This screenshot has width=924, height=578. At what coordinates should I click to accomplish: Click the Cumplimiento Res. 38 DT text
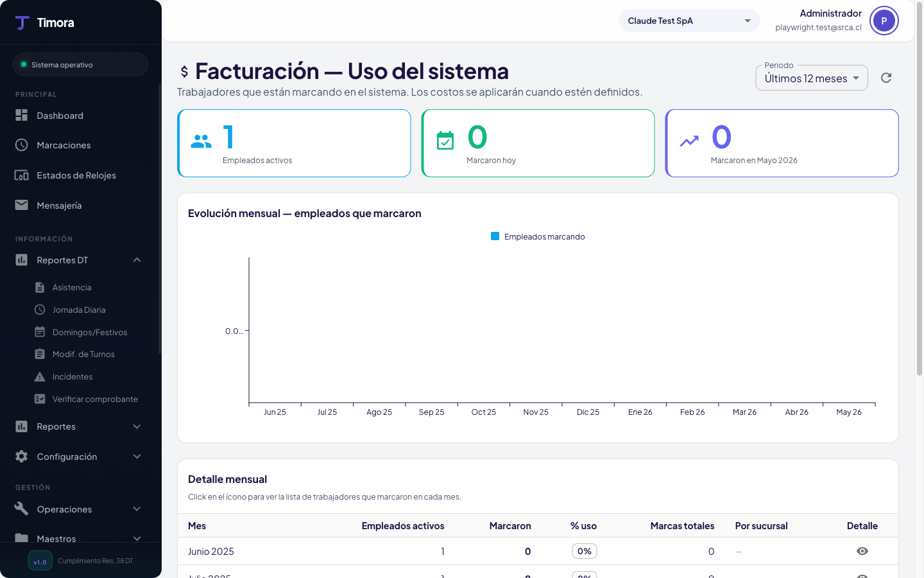coord(96,561)
